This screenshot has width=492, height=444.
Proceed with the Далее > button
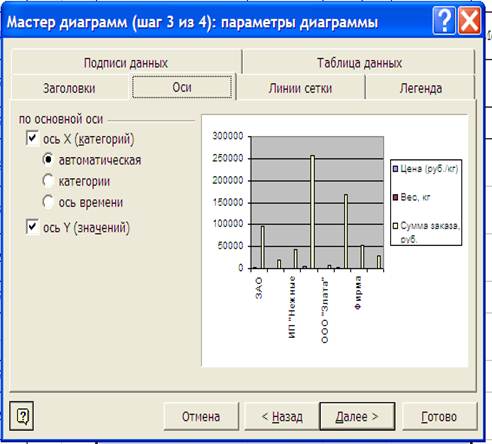[x=357, y=416]
